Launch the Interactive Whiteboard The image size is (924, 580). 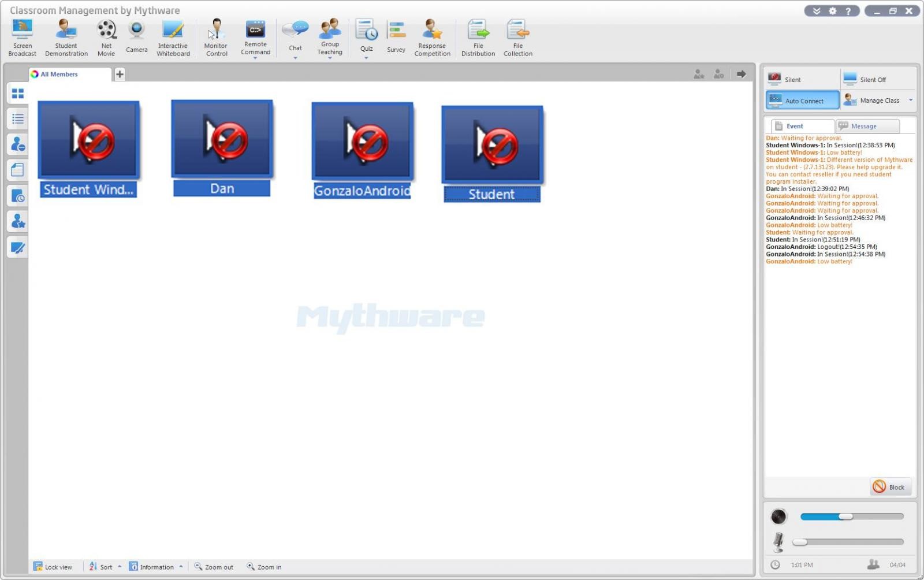173,35
